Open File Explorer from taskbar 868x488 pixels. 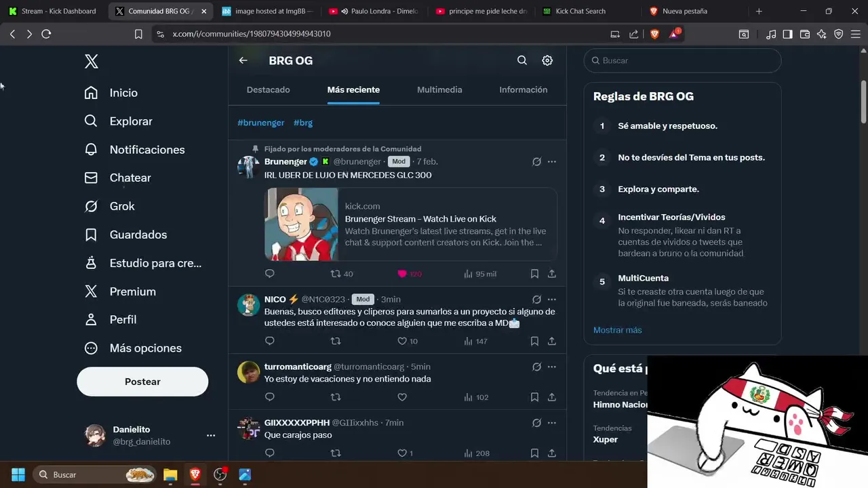(x=170, y=474)
